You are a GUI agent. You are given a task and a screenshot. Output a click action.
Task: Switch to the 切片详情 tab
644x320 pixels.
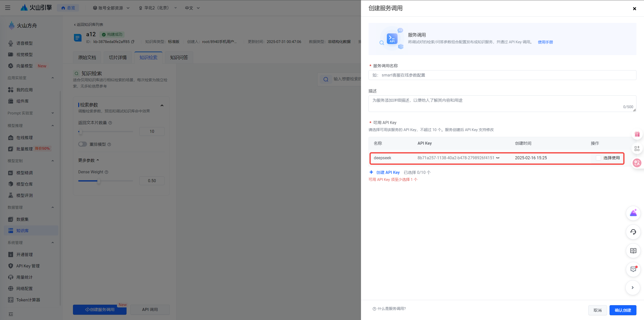click(118, 58)
